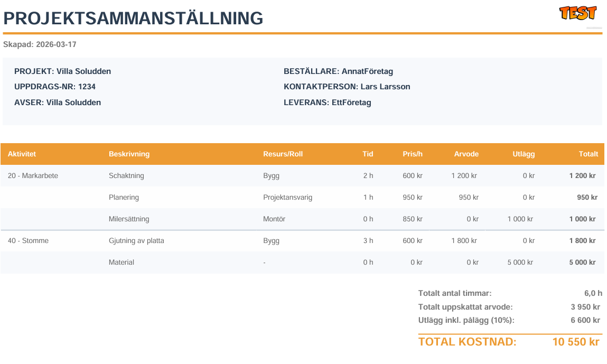
Task: Click the orange TEST logo
Action: coord(578,13)
